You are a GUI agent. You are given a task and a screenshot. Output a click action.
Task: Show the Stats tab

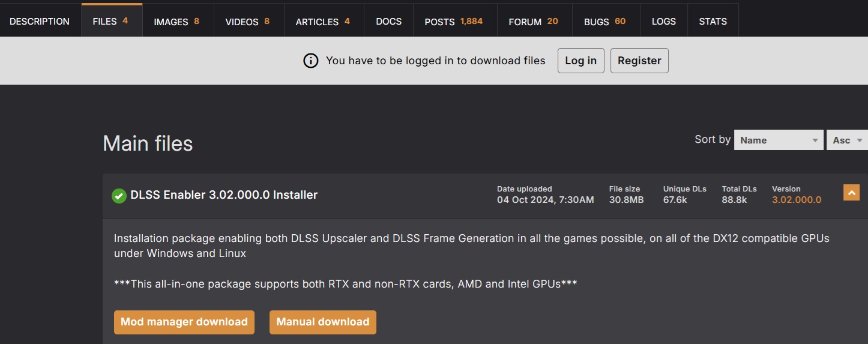[713, 21]
